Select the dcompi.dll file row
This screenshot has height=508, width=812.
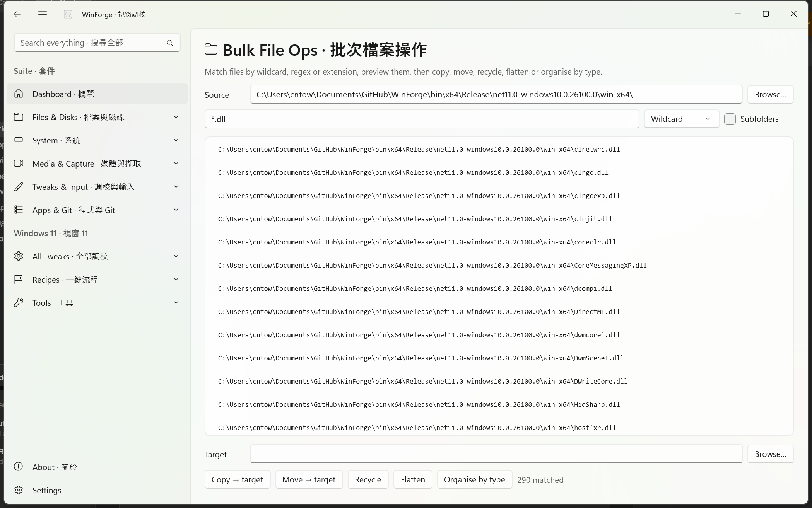499,288
